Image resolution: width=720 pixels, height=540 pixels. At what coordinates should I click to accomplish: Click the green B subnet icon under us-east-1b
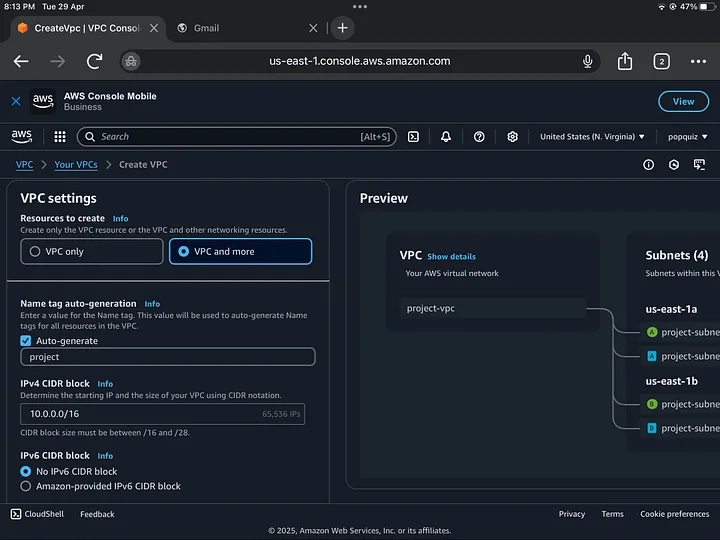pos(652,404)
